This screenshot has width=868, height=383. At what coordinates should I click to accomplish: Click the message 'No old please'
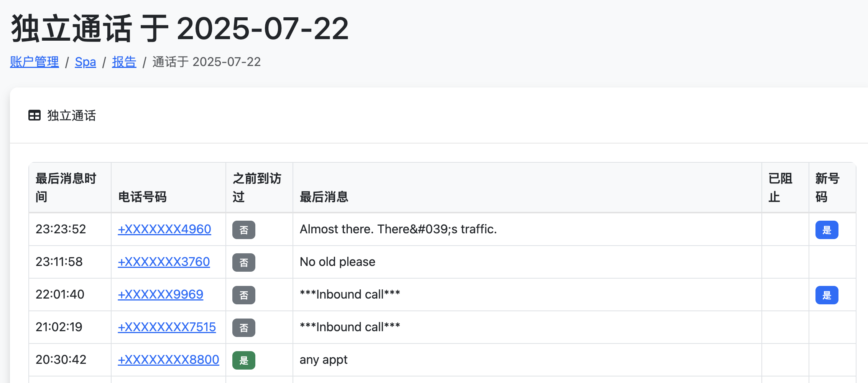[x=337, y=262]
